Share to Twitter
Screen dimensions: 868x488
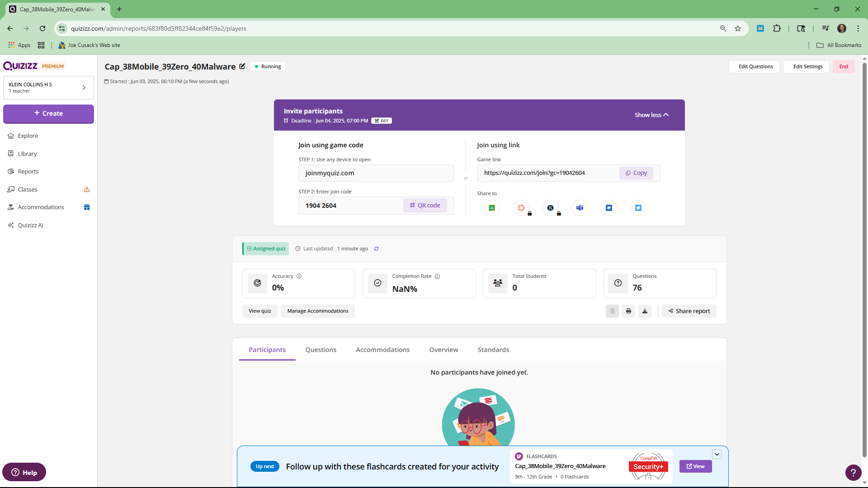(x=638, y=208)
